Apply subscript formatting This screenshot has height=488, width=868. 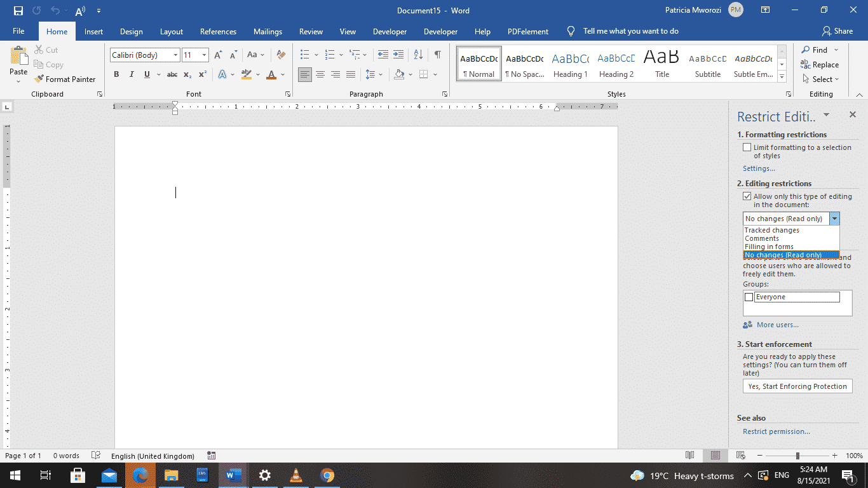(x=187, y=74)
